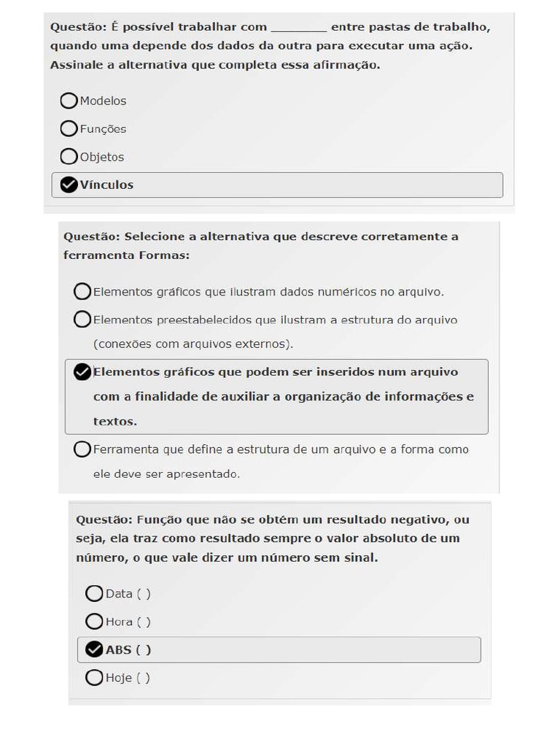
Task: Choose the Funções radio button
Action: pyautogui.click(x=69, y=129)
